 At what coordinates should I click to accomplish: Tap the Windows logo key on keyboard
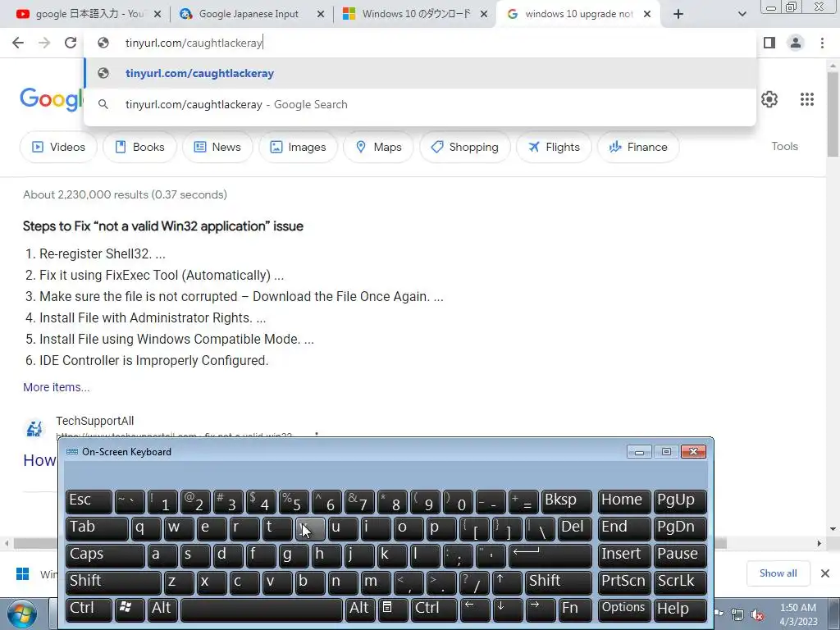[129, 609]
